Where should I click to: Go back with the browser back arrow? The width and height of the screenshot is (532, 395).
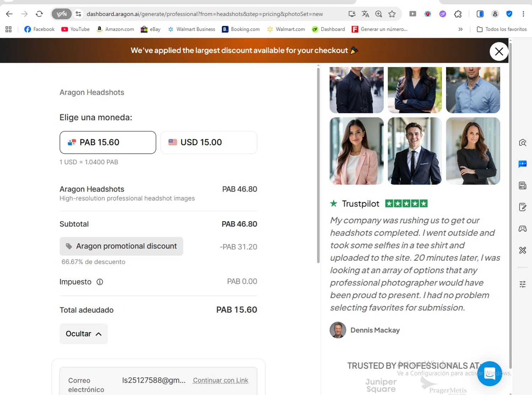pos(9,14)
